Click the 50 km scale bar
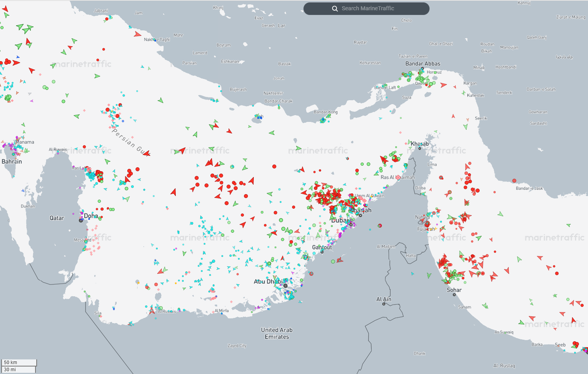This screenshot has height=374, width=588. click(19, 363)
